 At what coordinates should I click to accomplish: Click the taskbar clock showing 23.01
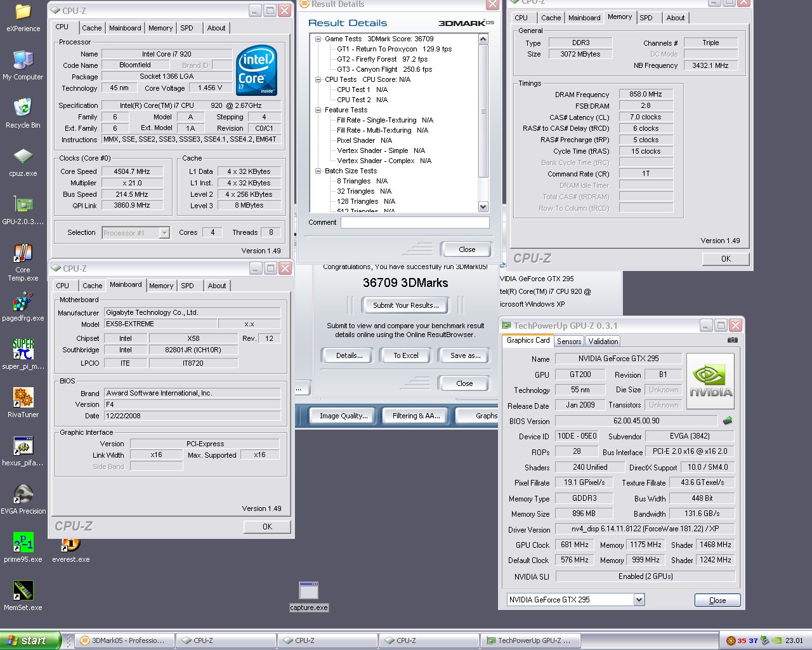point(794,640)
